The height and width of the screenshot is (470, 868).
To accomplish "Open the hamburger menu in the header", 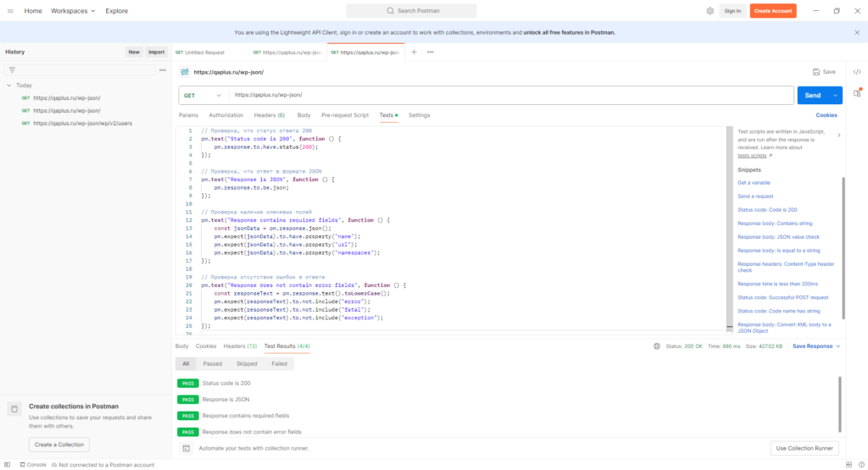I will (x=10, y=11).
